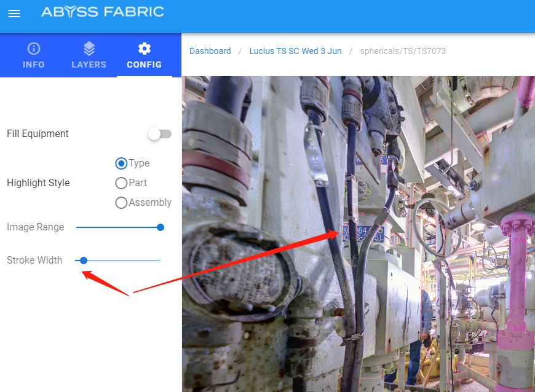
Task: Click the Image Range slider handle
Action: tap(160, 227)
